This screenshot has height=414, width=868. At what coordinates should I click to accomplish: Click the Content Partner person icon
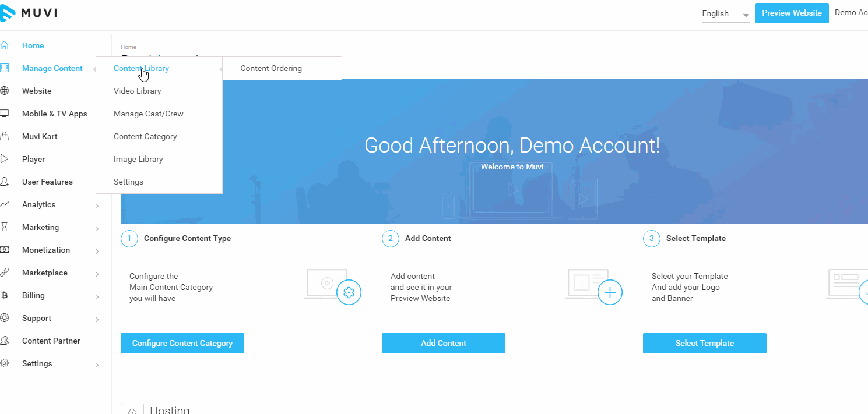pos(5,341)
